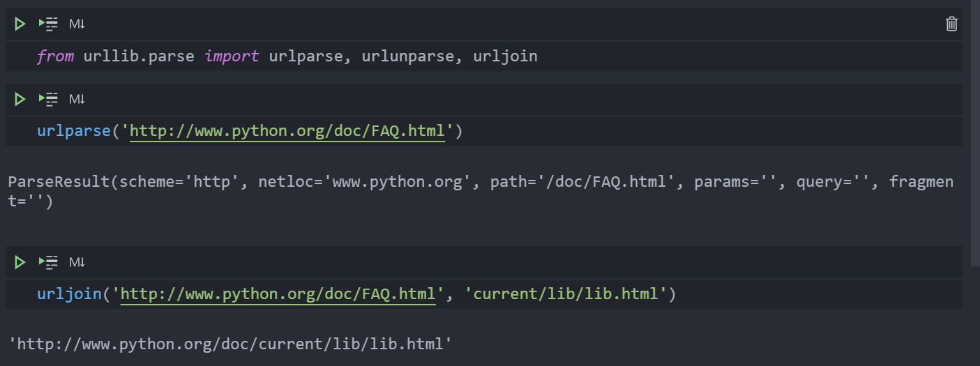Image resolution: width=980 pixels, height=366 pixels.
Task: Run the import urllib.parse cell
Action: 20,24
